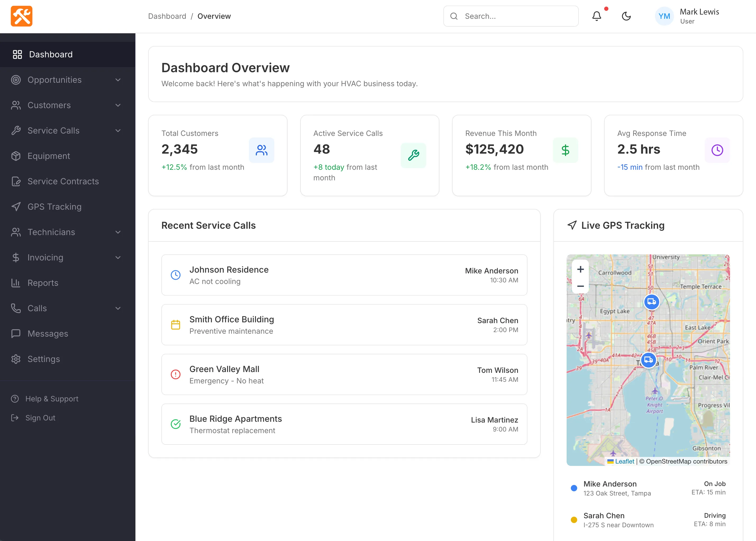Expand the Technicians section
The image size is (756, 541).
tap(118, 232)
